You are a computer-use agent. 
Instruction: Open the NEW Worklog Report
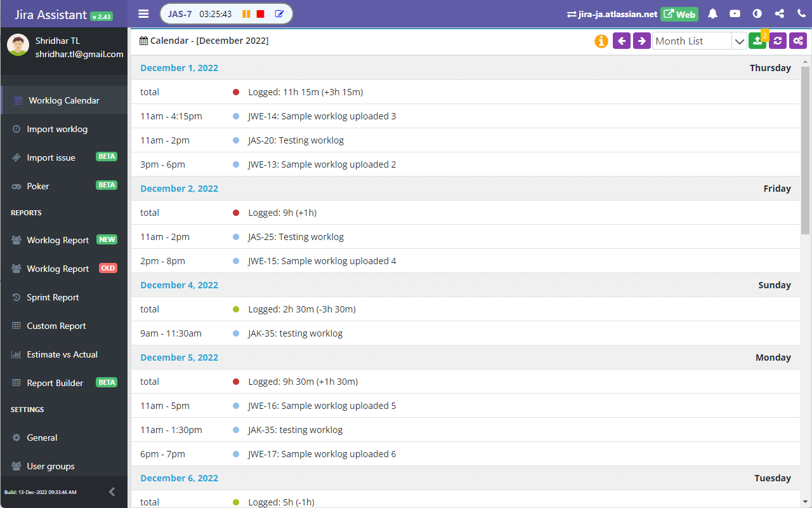point(64,240)
